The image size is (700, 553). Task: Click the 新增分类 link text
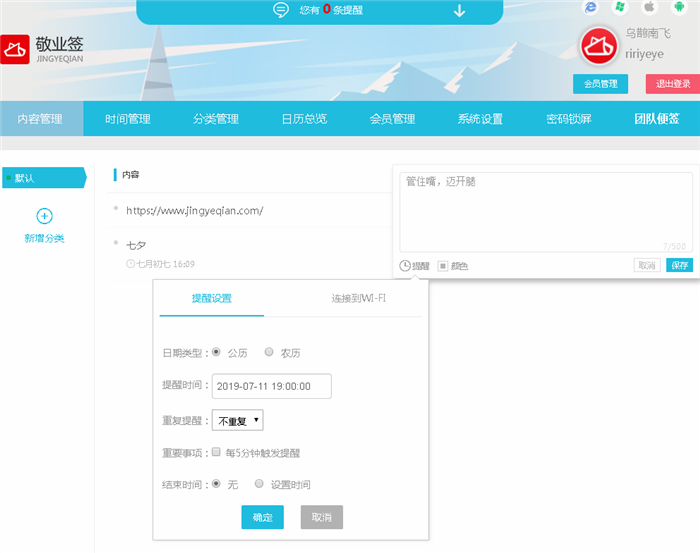(x=44, y=238)
